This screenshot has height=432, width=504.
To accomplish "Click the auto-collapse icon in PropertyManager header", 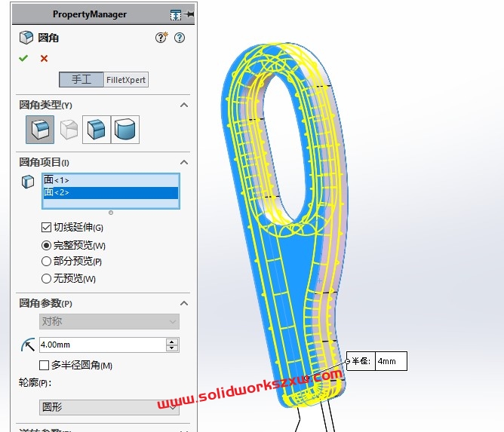I will click(175, 14).
